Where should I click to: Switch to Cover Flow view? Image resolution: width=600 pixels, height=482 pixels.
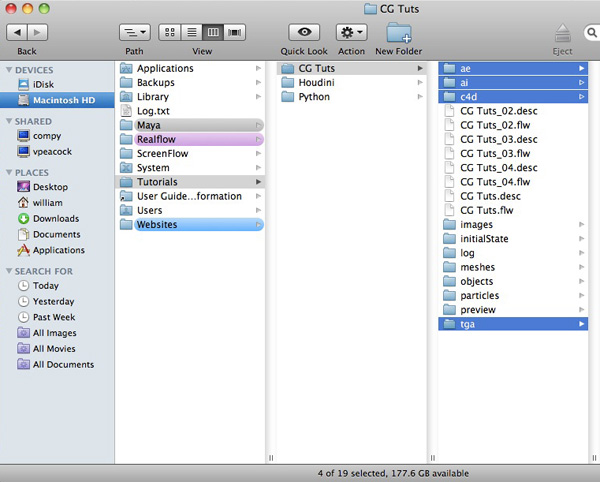(235, 32)
